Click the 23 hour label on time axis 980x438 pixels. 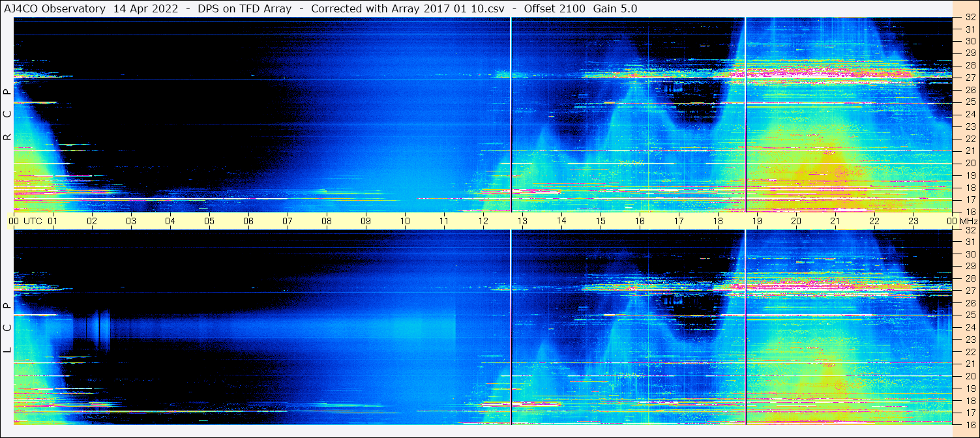(913, 221)
